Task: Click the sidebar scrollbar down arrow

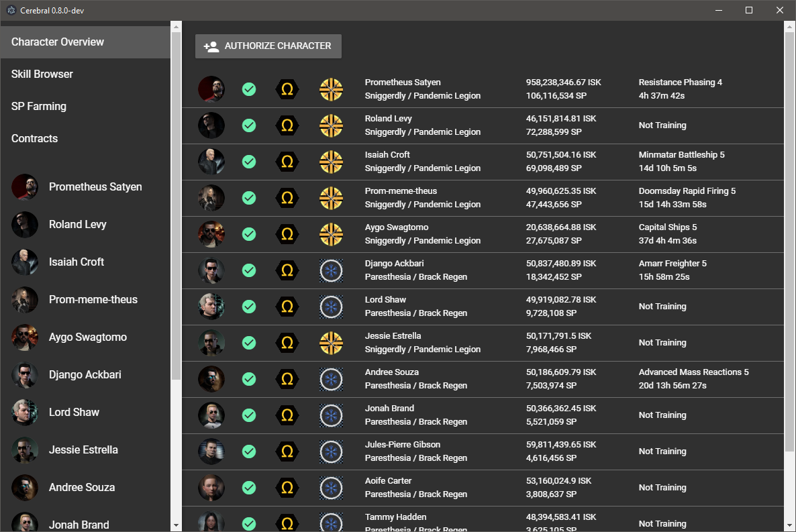Action: 176,526
